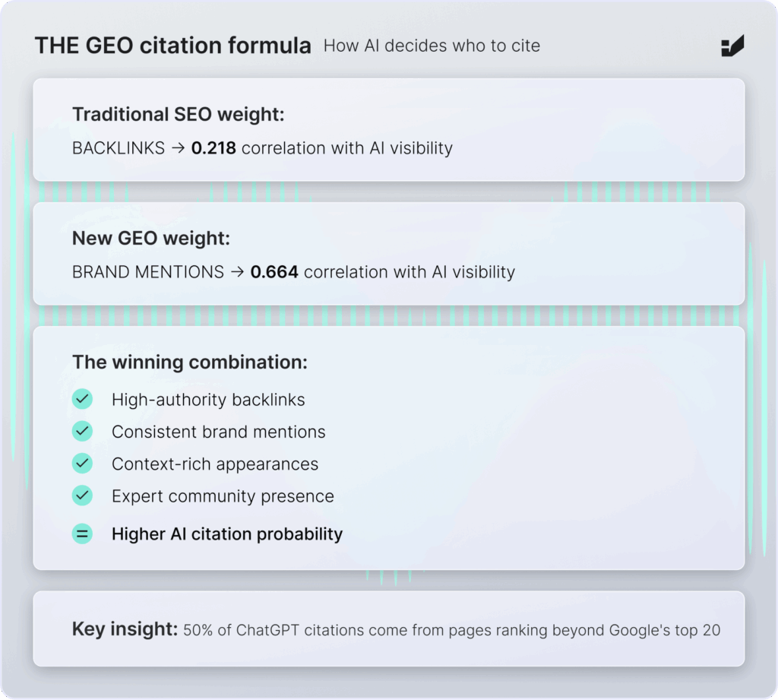Click the equals sign icon
The width and height of the screenshot is (778, 700).
[x=82, y=534]
